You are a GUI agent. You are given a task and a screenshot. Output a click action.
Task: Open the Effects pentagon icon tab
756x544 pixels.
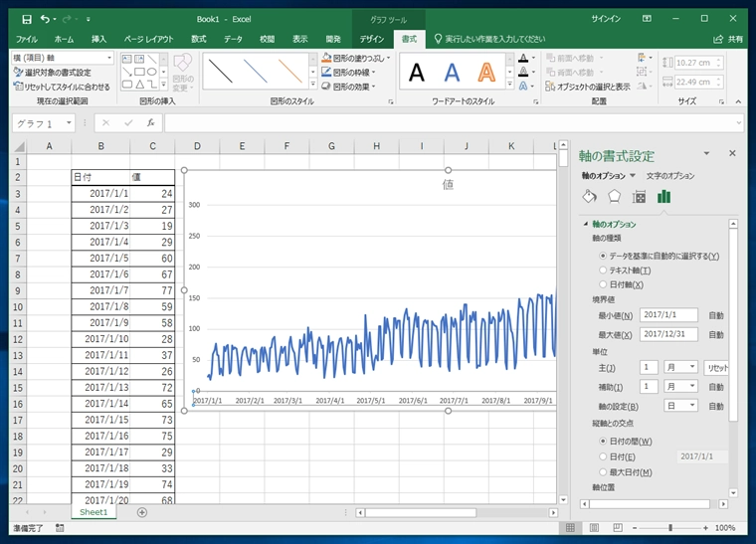click(614, 196)
